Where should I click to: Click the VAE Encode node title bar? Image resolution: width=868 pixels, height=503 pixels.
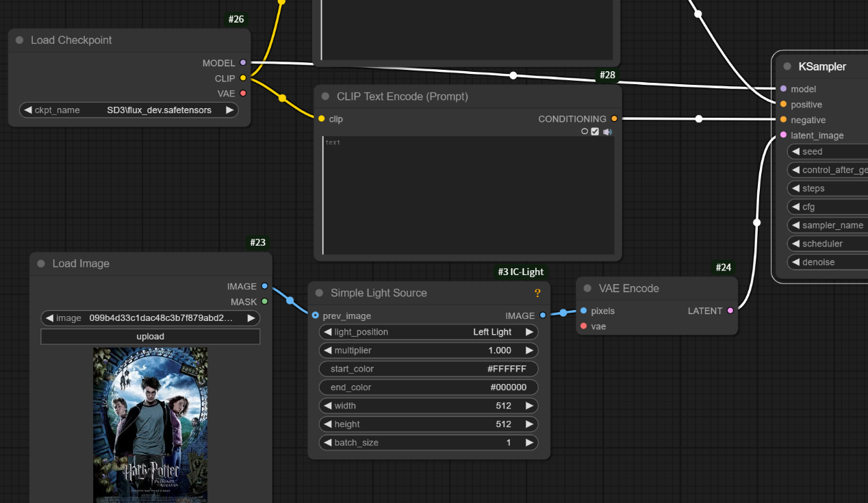point(628,288)
